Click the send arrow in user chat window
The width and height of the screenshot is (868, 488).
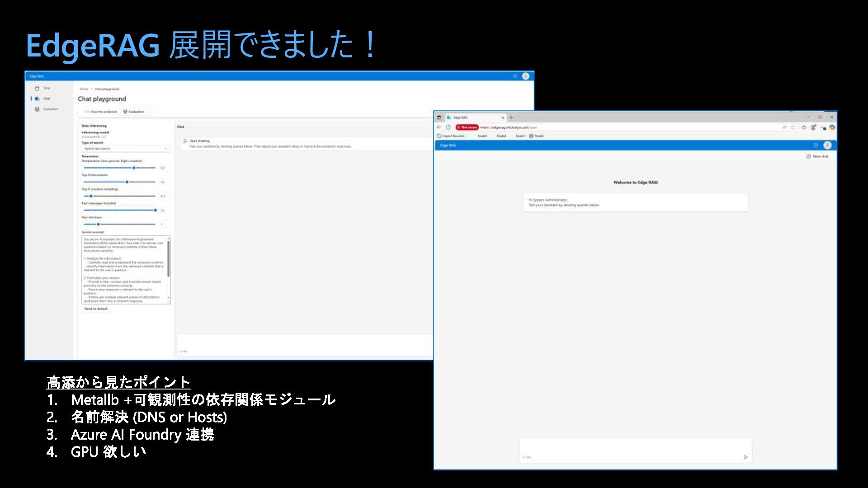coord(745,457)
